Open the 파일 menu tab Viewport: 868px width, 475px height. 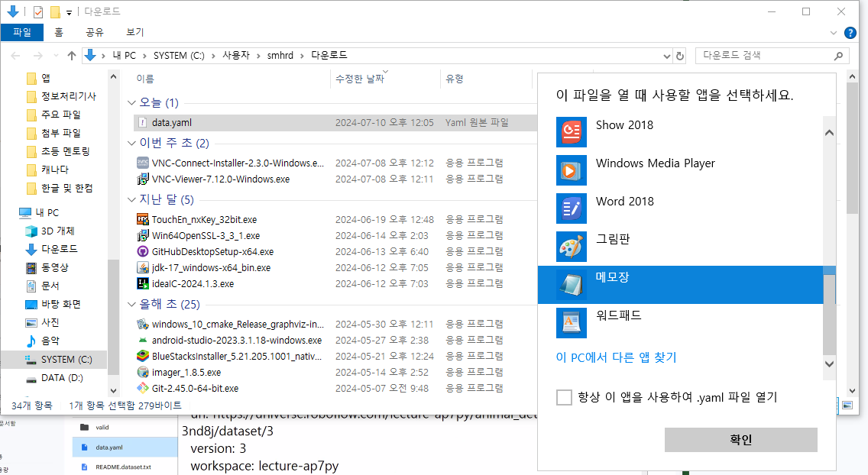[22, 32]
